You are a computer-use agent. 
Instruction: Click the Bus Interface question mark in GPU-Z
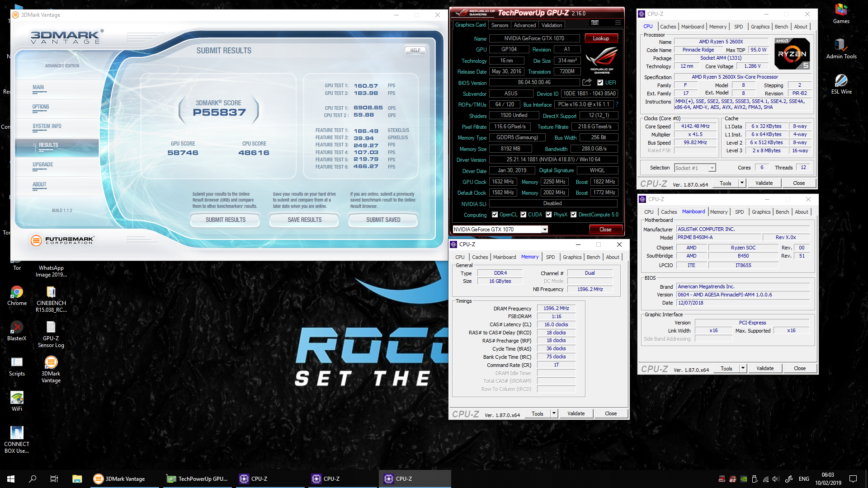tap(617, 104)
